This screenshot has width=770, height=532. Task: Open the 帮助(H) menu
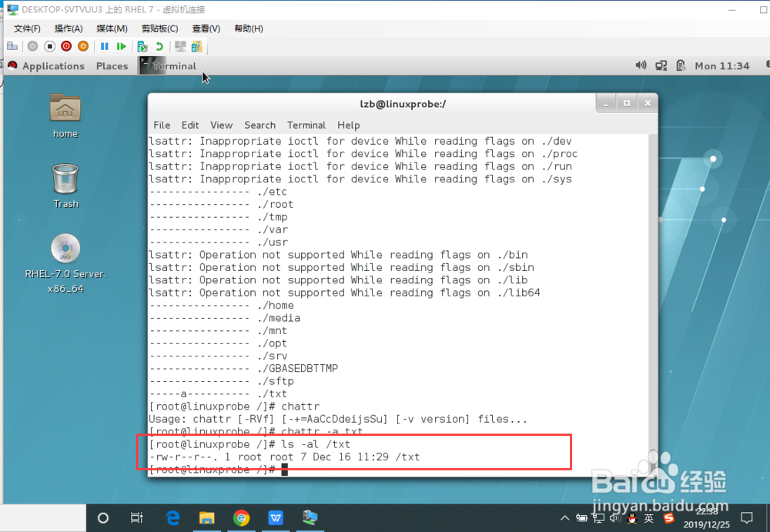point(249,28)
